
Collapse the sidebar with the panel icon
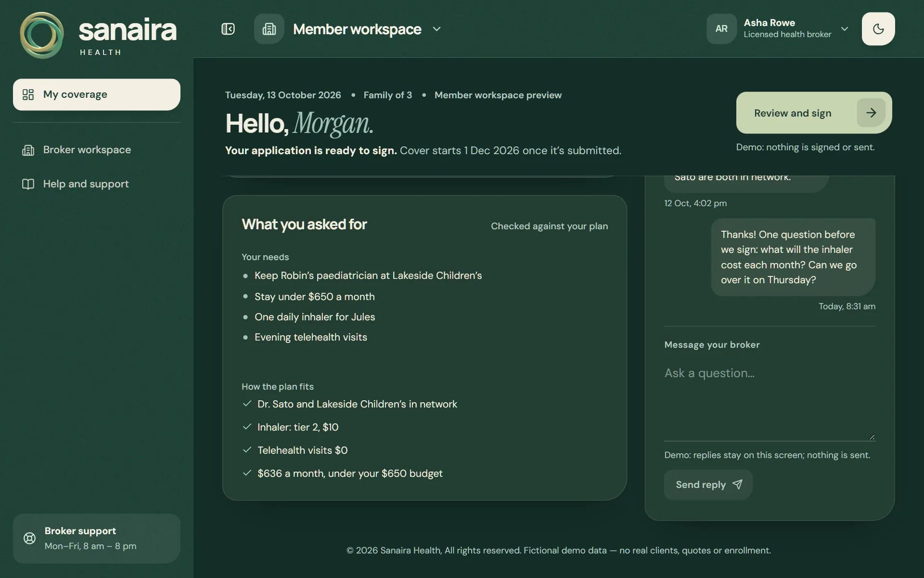click(x=228, y=29)
